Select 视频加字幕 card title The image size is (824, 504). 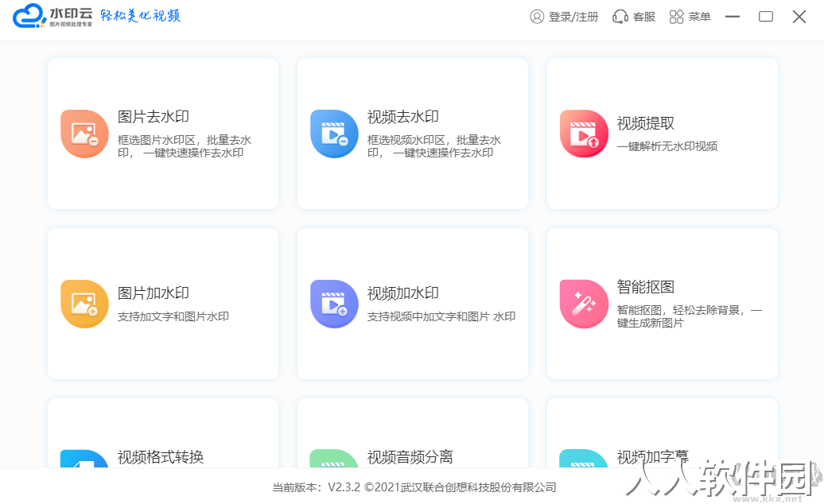click(653, 457)
